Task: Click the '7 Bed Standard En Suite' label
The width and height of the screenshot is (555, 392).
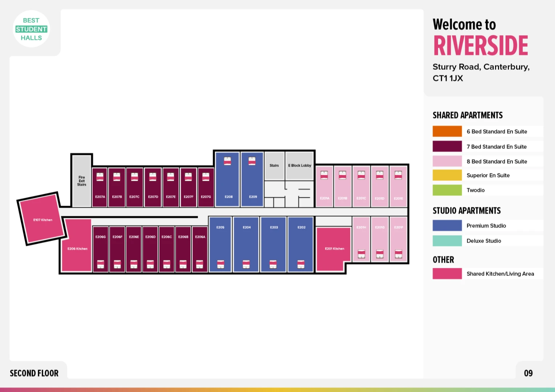Action: [x=497, y=147]
